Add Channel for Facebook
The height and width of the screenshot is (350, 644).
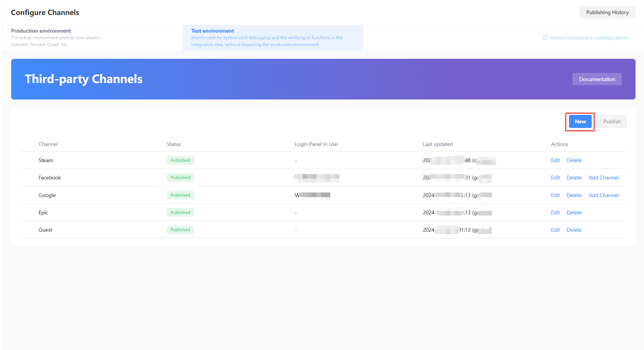604,177
